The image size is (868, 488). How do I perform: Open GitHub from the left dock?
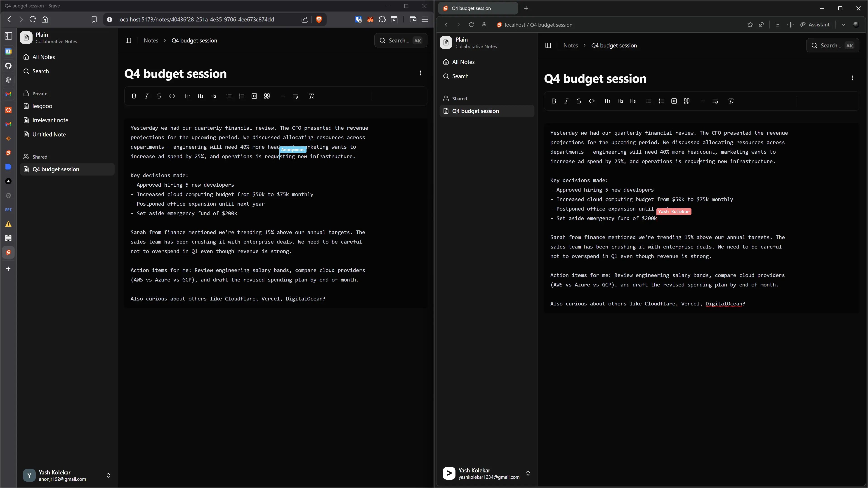click(8, 66)
